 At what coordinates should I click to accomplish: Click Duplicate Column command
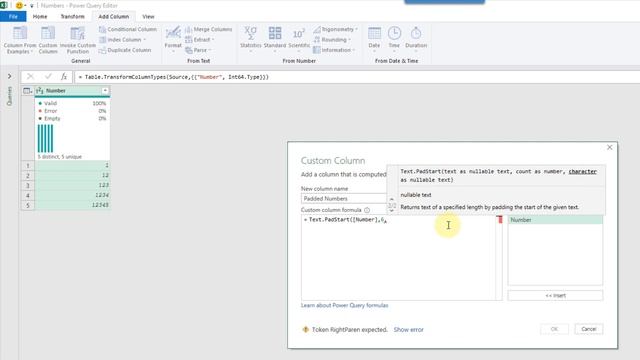[x=125, y=50]
